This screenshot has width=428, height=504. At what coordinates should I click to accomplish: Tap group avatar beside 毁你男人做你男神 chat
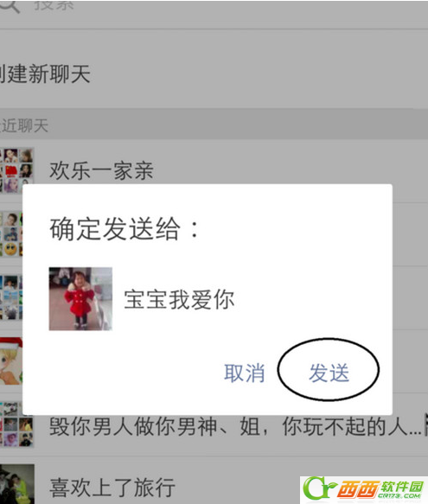click(x=16, y=424)
